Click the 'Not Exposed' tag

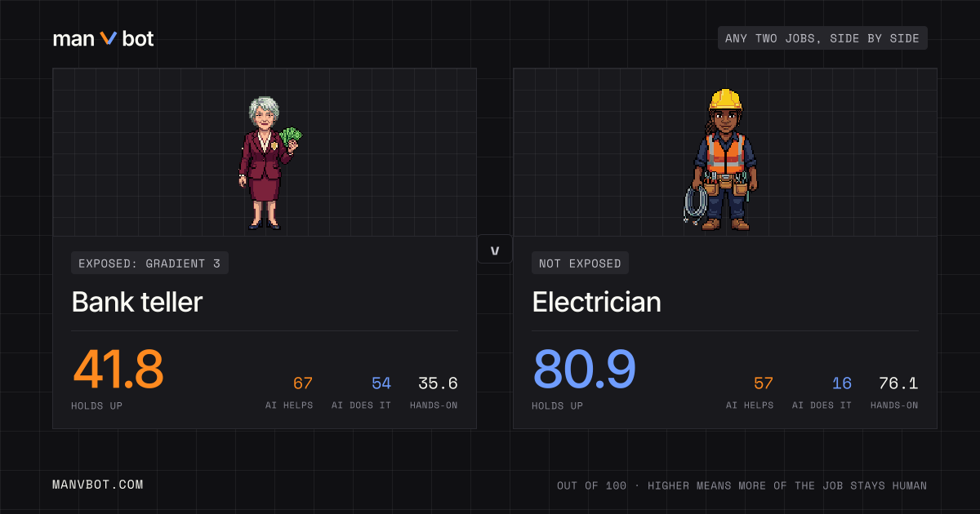point(580,264)
